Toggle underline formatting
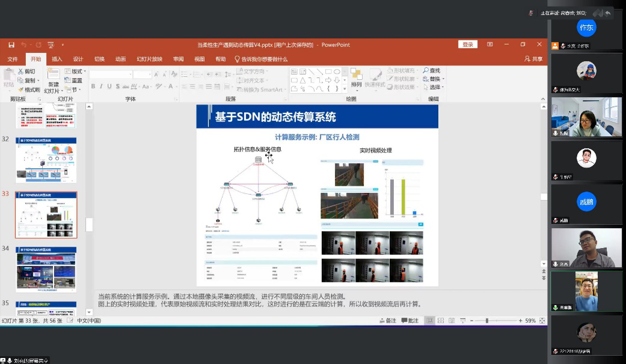The height and width of the screenshot is (364, 626). 109,86
